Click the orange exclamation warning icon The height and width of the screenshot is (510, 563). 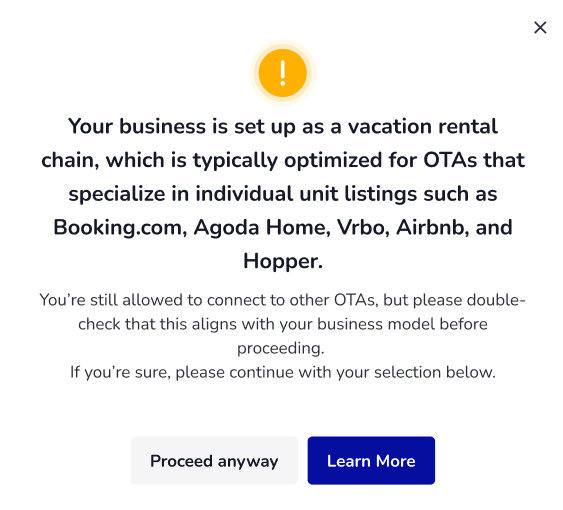(283, 73)
